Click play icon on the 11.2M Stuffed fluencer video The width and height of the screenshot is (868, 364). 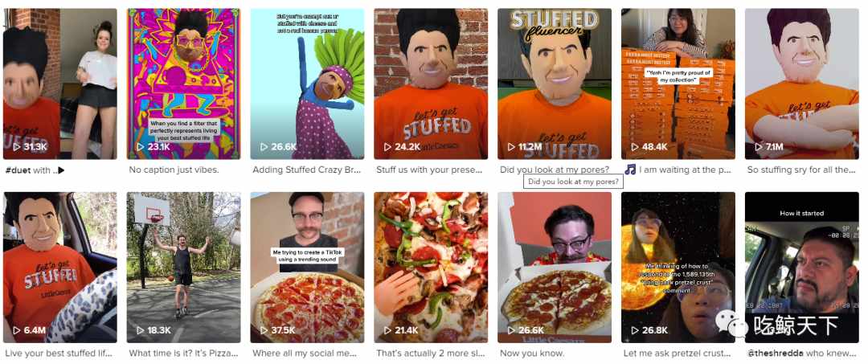(x=511, y=146)
